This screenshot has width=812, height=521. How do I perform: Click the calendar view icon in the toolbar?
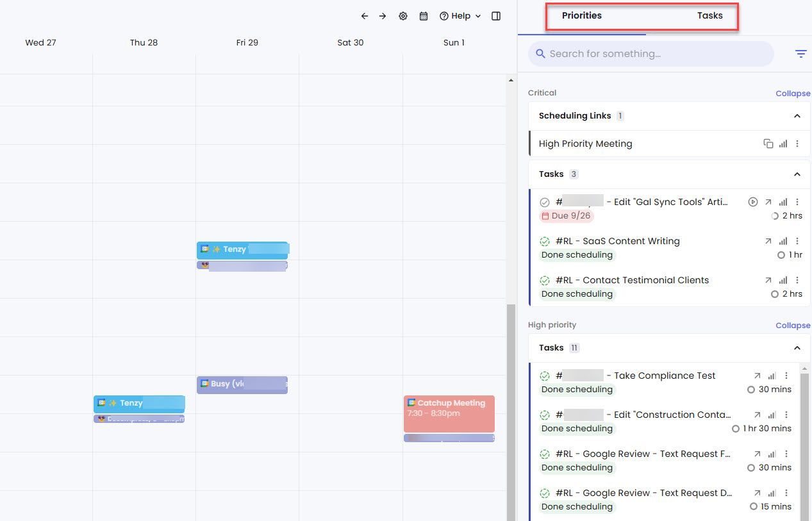coord(424,15)
